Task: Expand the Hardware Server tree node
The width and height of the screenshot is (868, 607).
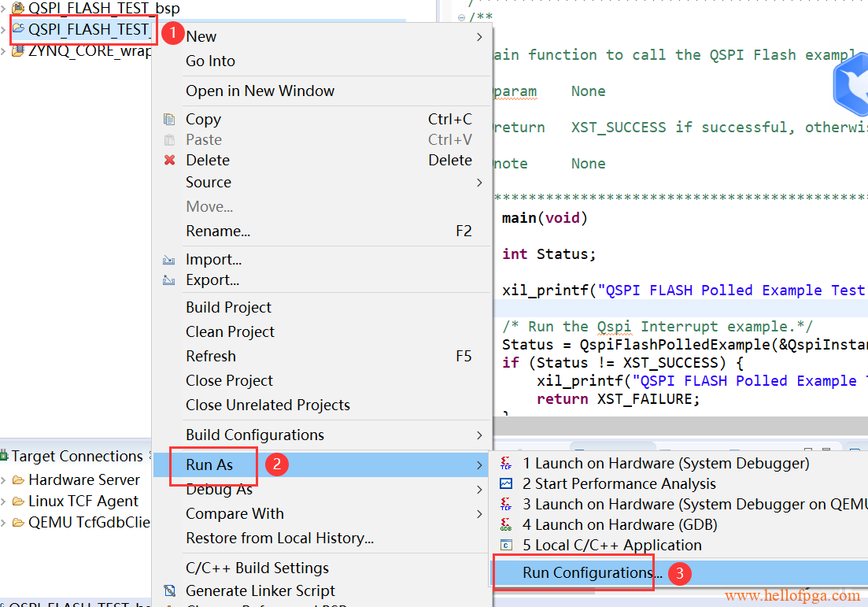Action: click(4, 480)
